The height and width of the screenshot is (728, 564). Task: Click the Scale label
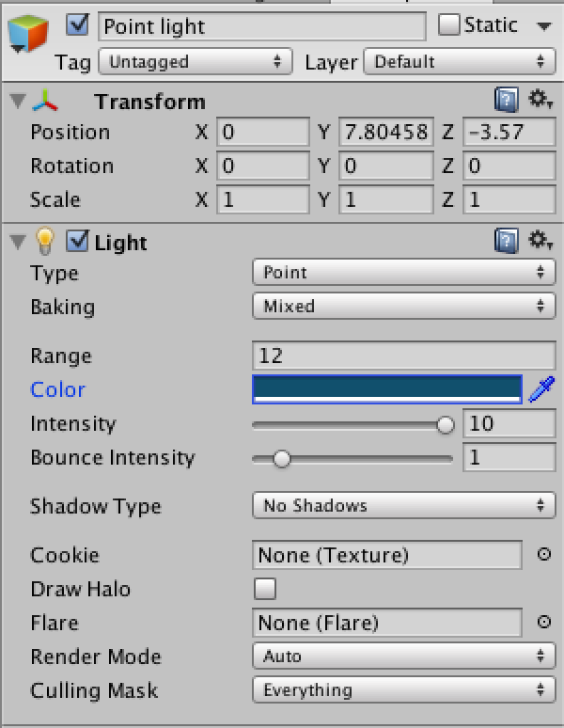tap(55, 200)
